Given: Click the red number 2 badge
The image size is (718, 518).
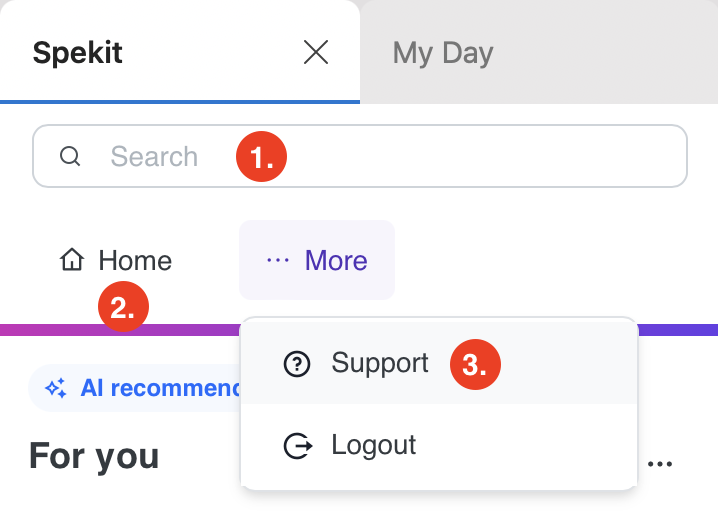Looking at the screenshot, I should pyautogui.click(x=123, y=306).
